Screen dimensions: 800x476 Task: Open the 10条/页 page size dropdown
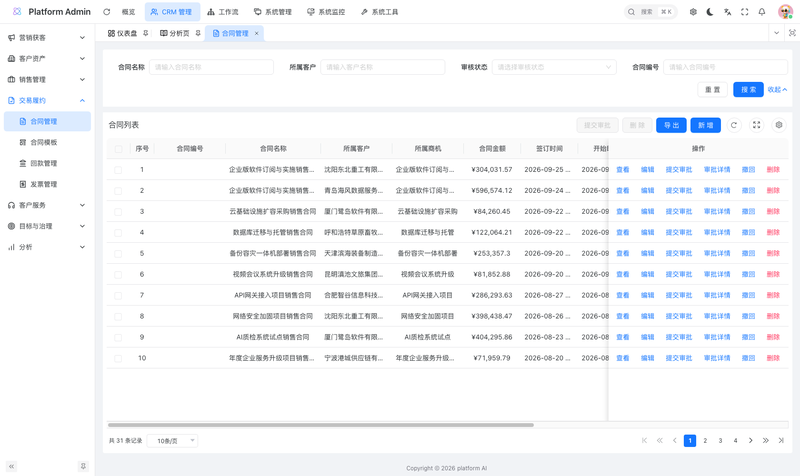pyautogui.click(x=172, y=441)
